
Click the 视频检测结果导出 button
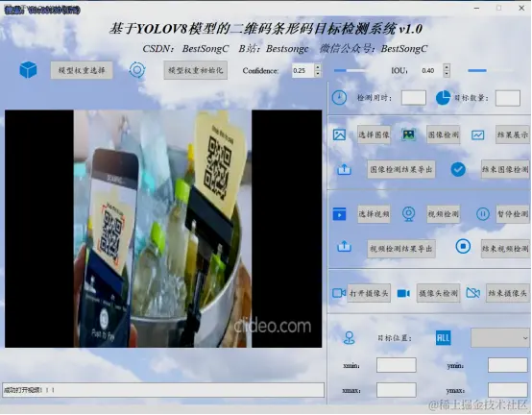401,249
